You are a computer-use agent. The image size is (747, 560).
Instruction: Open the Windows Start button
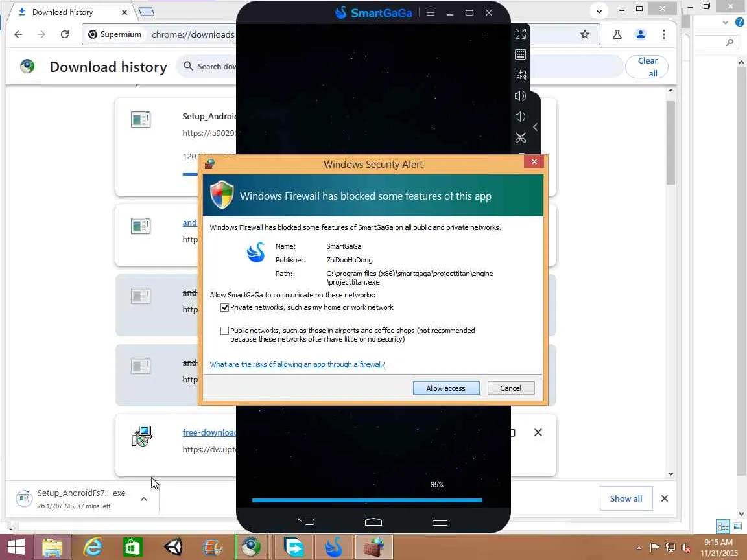tap(16, 546)
